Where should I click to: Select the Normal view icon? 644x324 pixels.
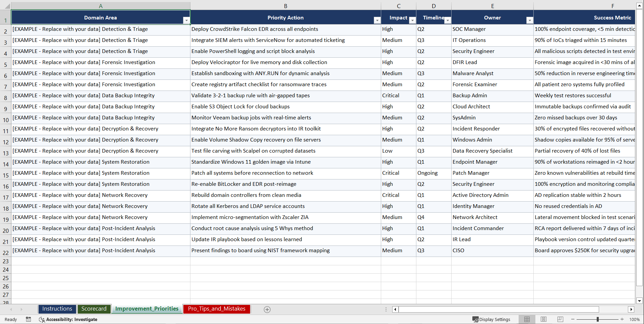(x=527, y=319)
